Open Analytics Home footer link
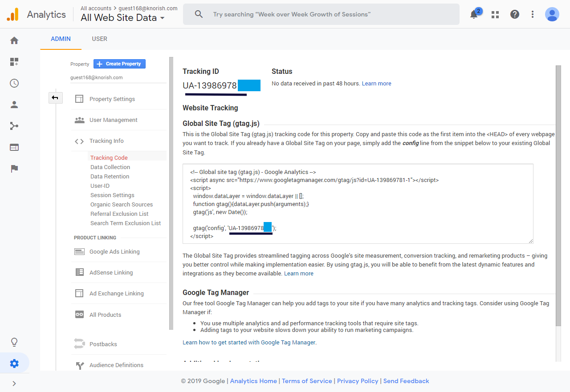 (253, 381)
